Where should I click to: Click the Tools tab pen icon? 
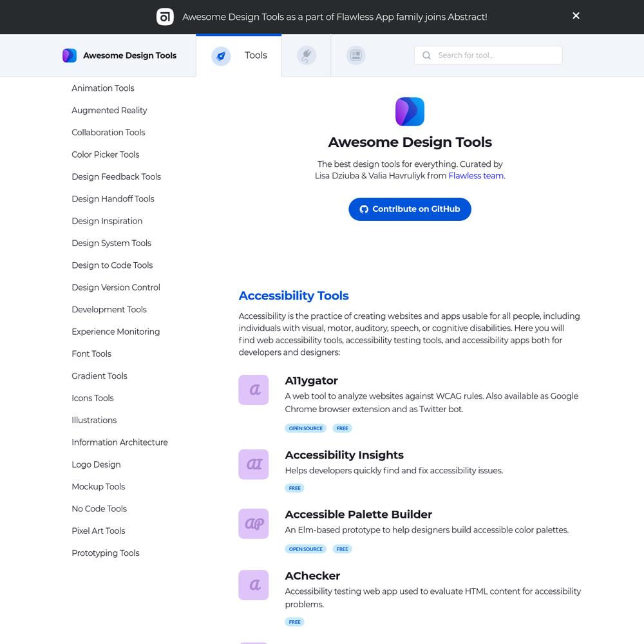tap(221, 55)
